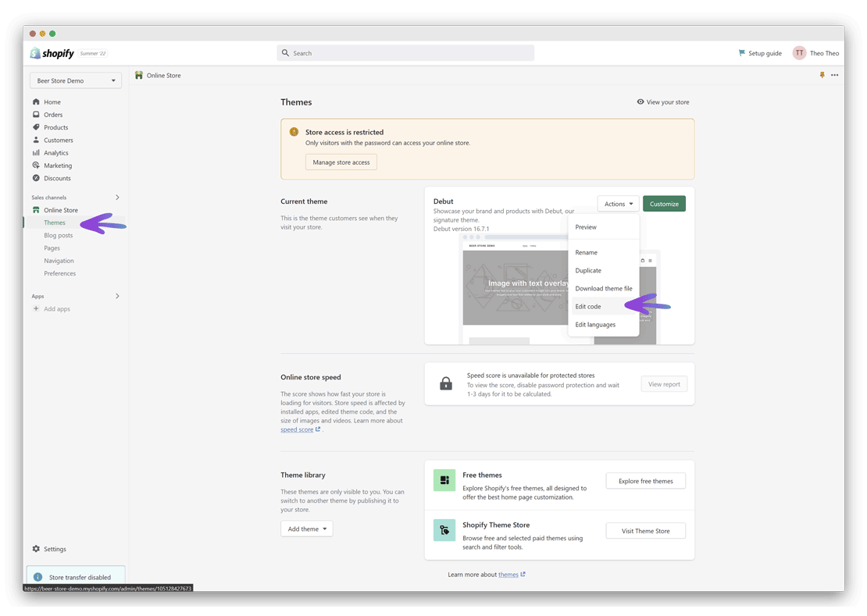This screenshot has height=616, width=867.
Task: Click Theo Theo account name
Action: (824, 54)
